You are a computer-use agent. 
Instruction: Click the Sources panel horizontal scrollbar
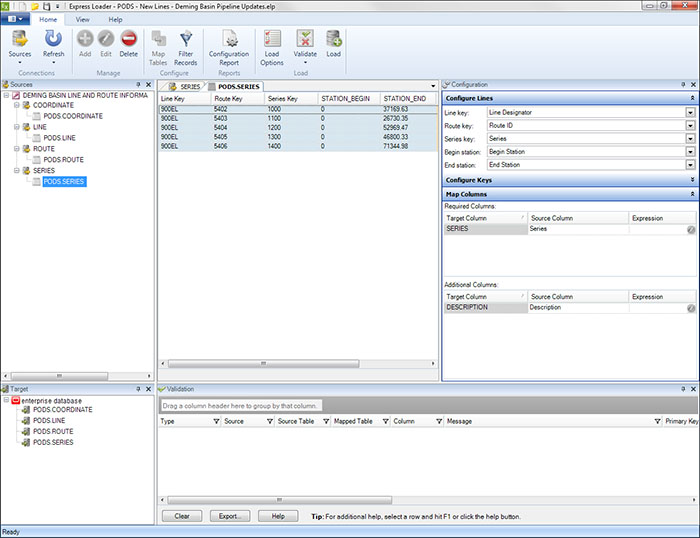click(x=59, y=376)
